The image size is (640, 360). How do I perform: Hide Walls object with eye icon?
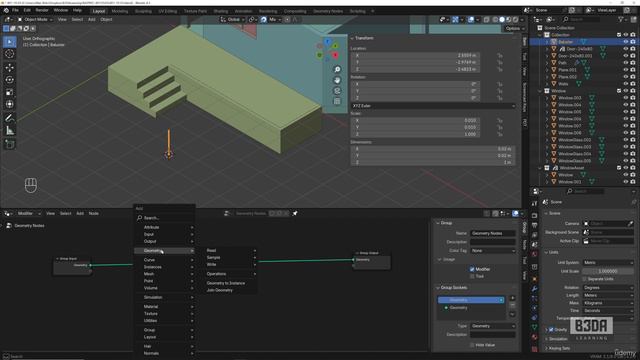pos(625,84)
